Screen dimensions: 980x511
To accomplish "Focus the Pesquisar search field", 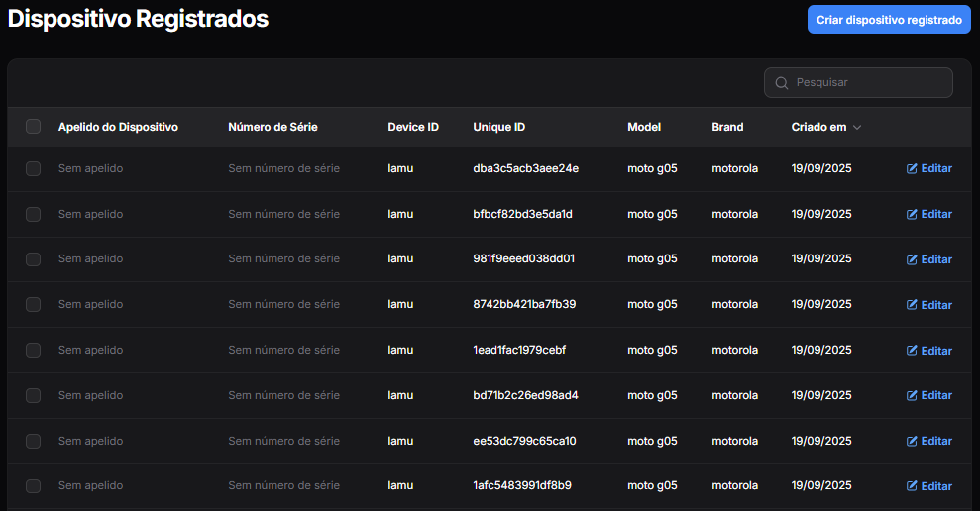I will coord(867,83).
